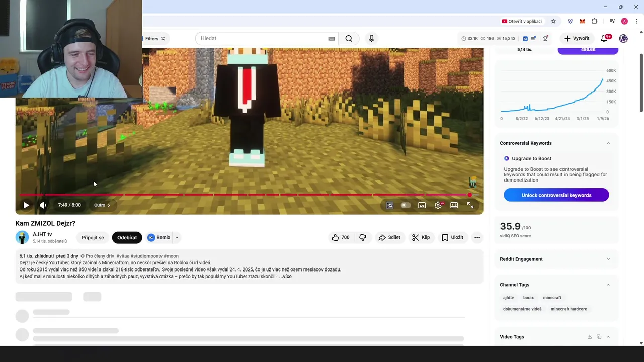
Task: Click the Vytvořit create button
Action: point(577,39)
